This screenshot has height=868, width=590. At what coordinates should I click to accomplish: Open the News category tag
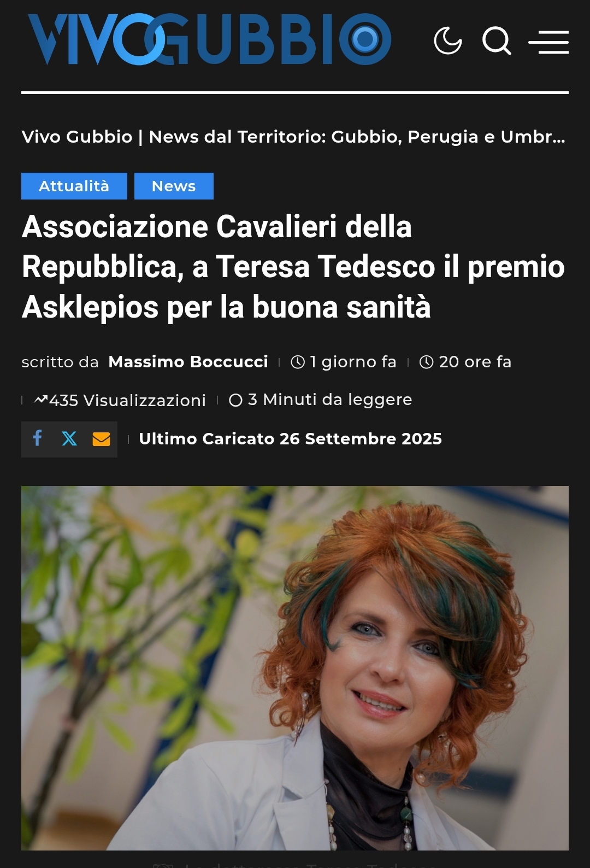(174, 186)
